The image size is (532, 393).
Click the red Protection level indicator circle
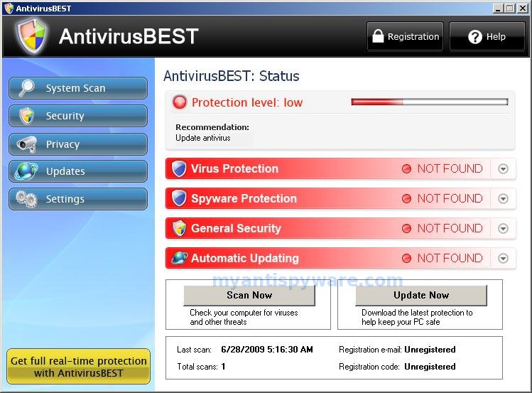pos(180,102)
